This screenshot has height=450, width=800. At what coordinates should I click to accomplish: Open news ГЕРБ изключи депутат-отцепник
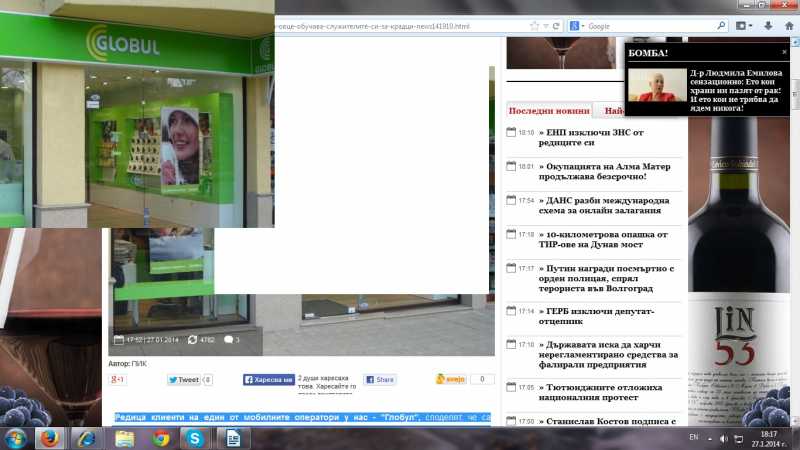tap(596, 316)
